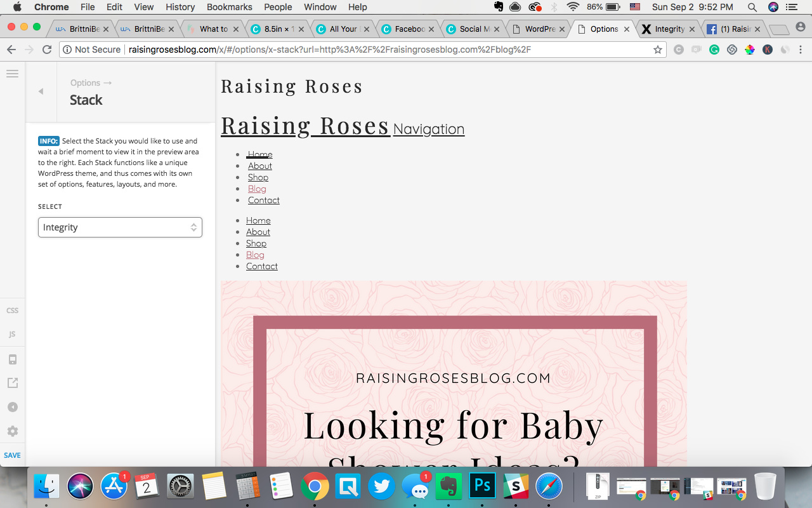Click the collapse sidebar arrow circle icon
812x508 pixels.
[x=12, y=407]
